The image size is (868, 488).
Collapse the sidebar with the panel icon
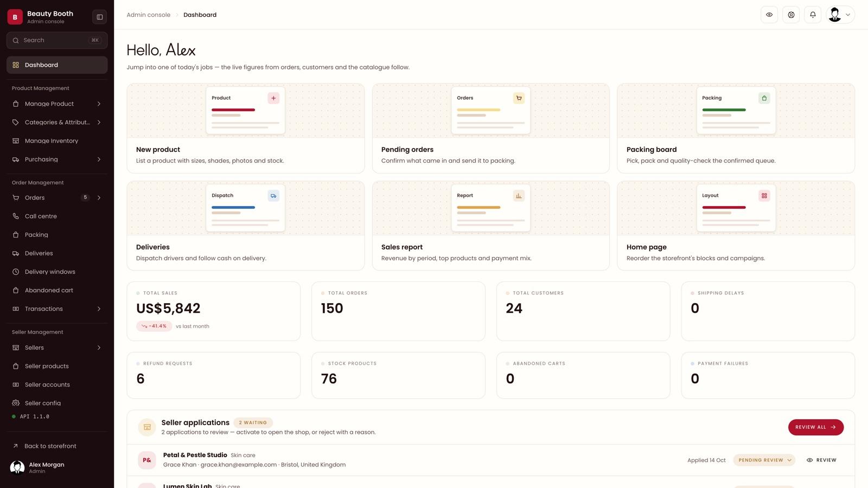(100, 17)
